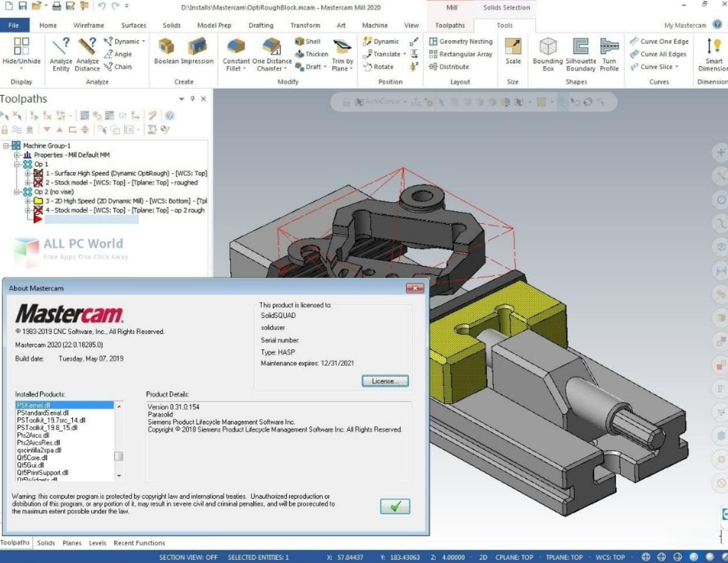
Task: Select Qt5Core.dll in Installed Products
Action: 32,458
